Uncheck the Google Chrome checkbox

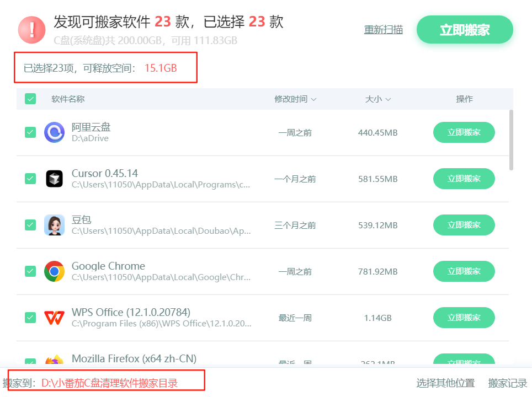(30, 271)
